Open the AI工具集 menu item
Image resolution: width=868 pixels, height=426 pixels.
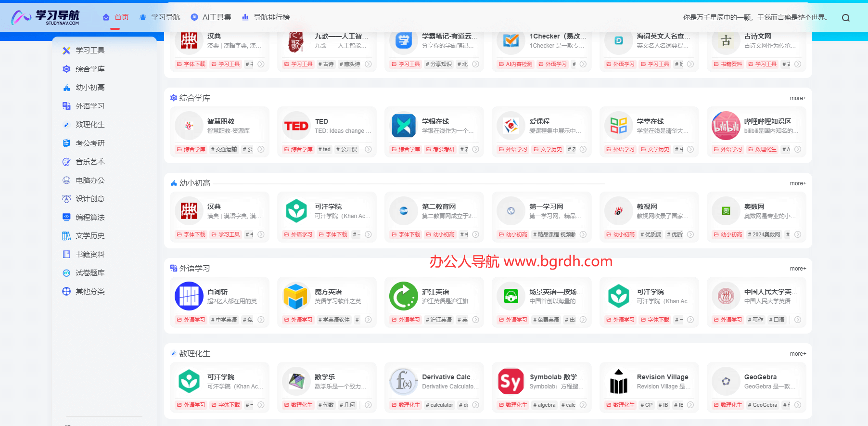coord(211,17)
